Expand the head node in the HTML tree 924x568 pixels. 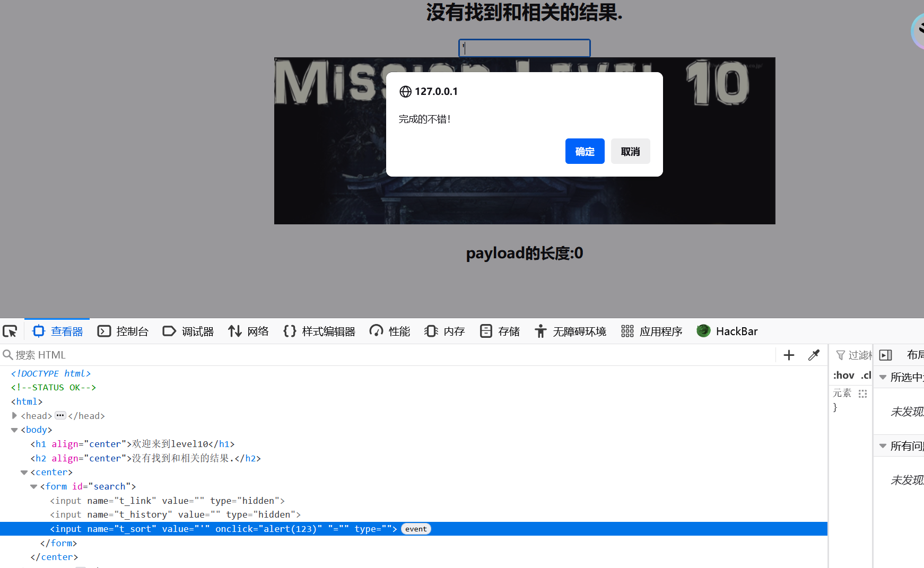coord(14,416)
